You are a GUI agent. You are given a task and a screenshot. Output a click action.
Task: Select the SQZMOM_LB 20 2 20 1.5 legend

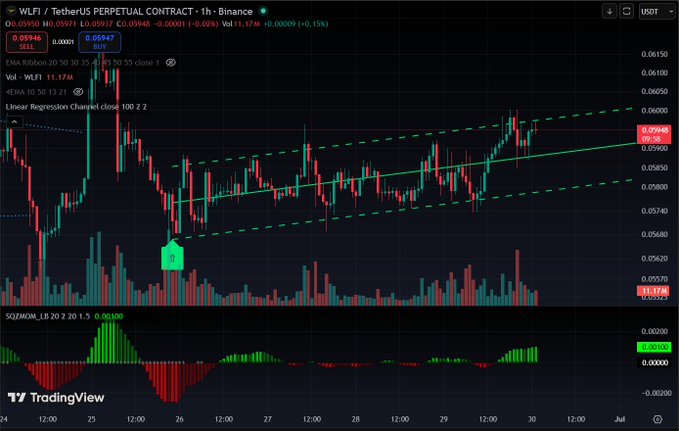pos(48,316)
